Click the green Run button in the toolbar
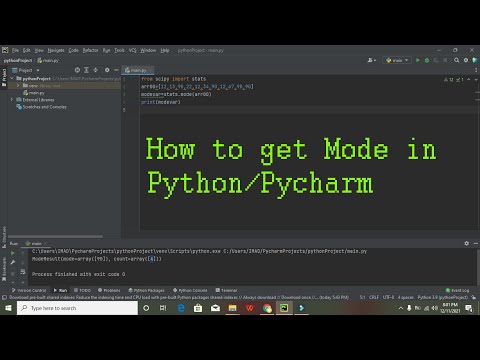 [x=418, y=60]
